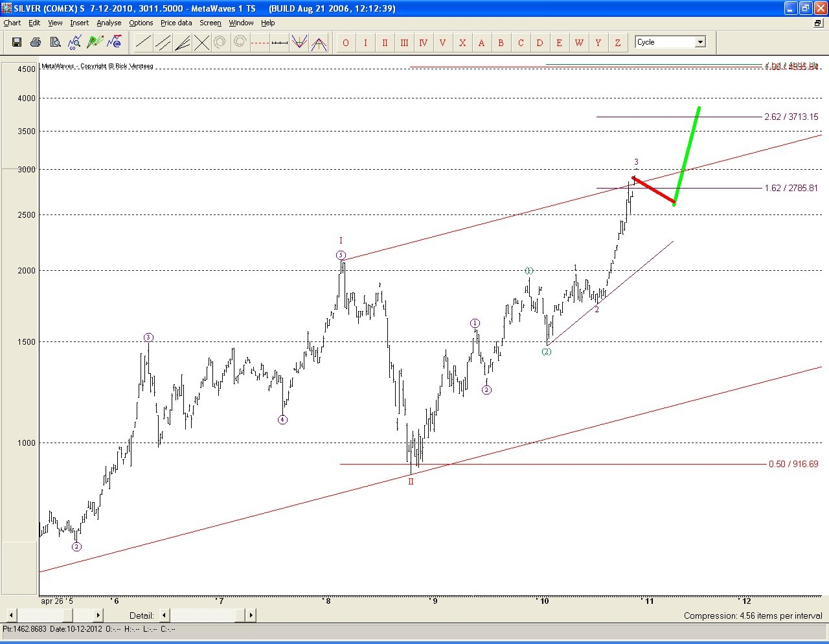Screen dimensions: 829x644
Task: Open the Insert menu
Action: [79, 23]
